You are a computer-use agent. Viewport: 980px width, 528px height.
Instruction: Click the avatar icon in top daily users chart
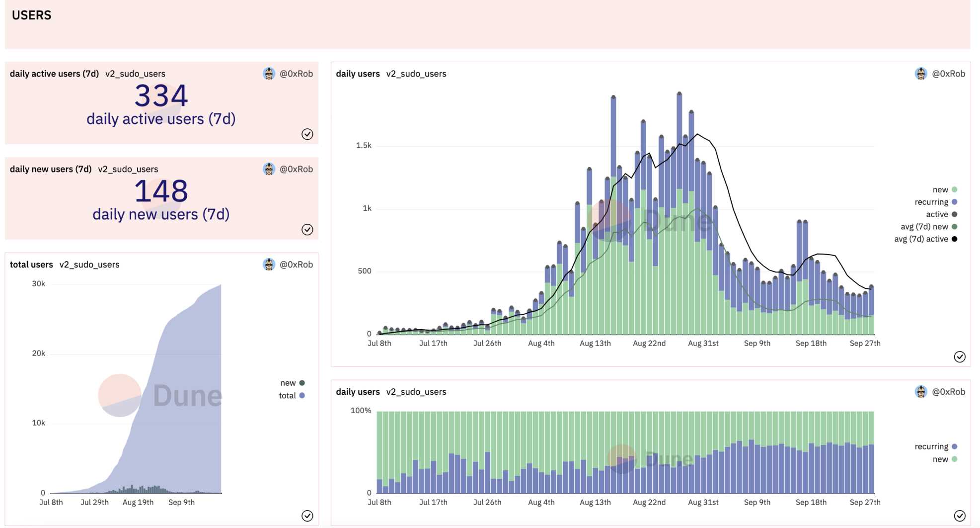(x=921, y=74)
